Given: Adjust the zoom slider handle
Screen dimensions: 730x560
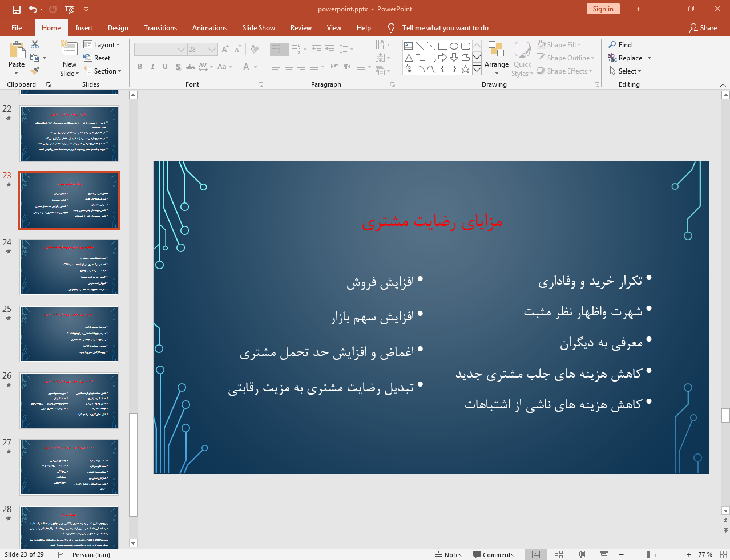Looking at the screenshot, I should (648, 554).
